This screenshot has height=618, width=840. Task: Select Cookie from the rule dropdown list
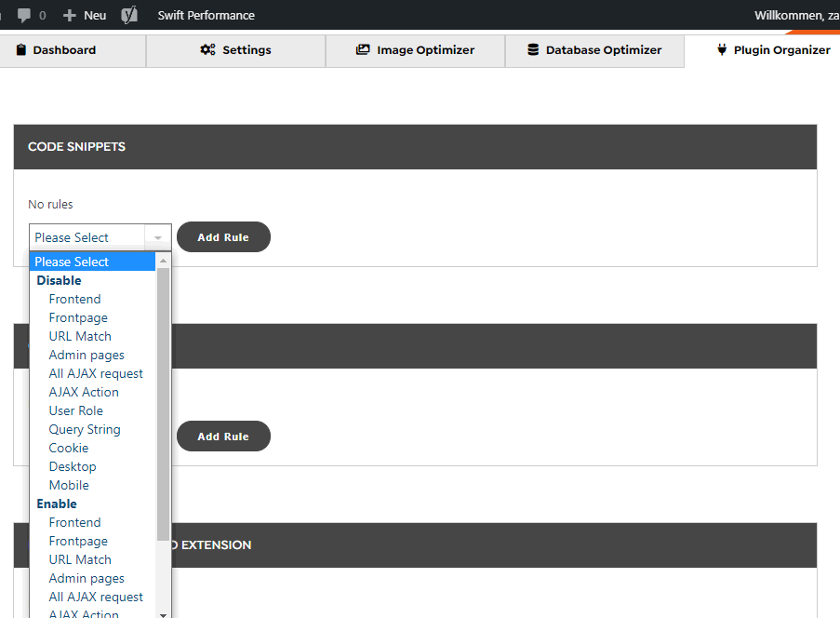[x=68, y=448]
